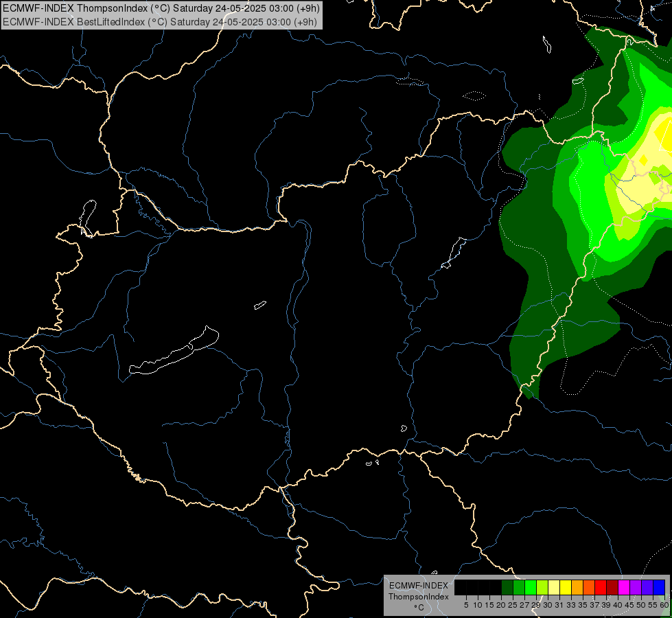Click the bright red 37–39 legend swatch
Screen dimensions: 672x618
[x=601, y=588]
